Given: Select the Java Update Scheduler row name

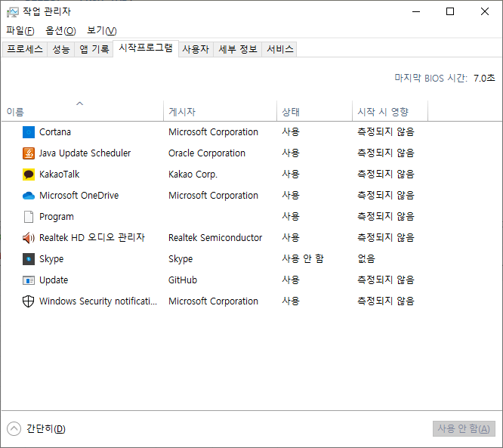Looking at the screenshot, I should [85, 153].
